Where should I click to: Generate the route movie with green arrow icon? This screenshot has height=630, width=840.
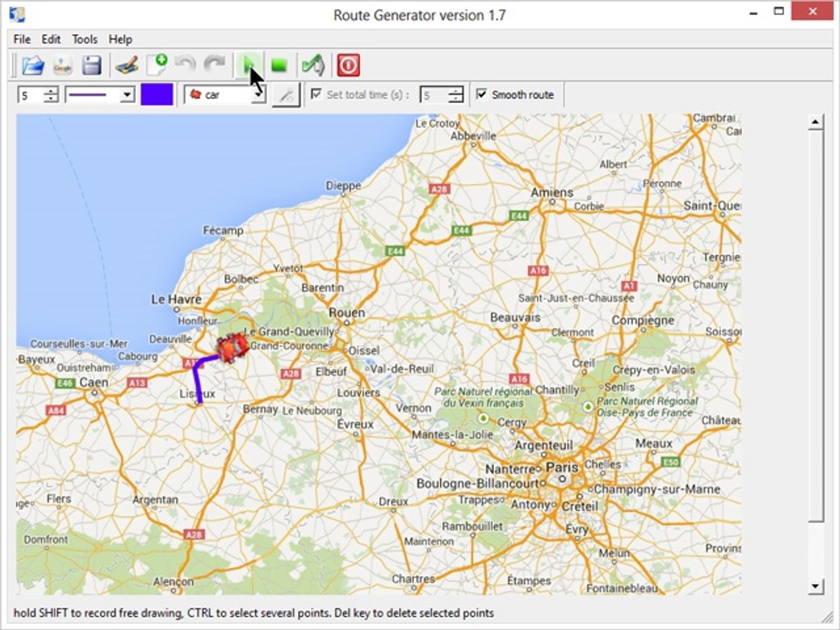pyautogui.click(x=313, y=65)
